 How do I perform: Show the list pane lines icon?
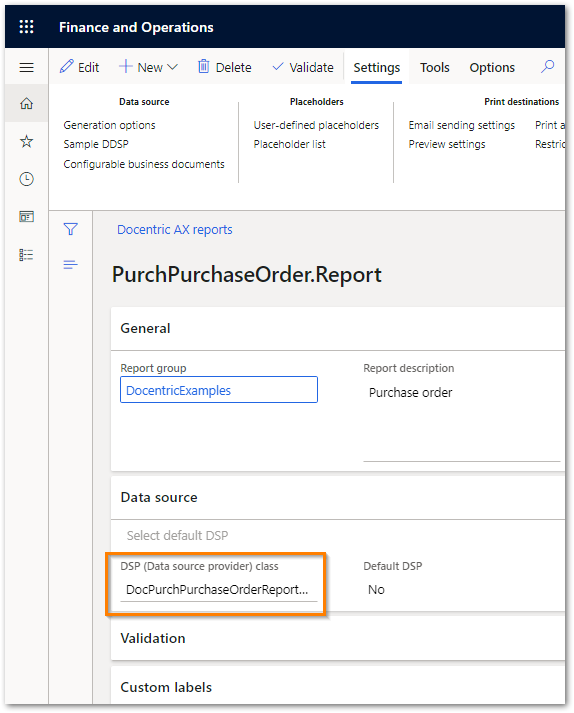click(x=70, y=264)
